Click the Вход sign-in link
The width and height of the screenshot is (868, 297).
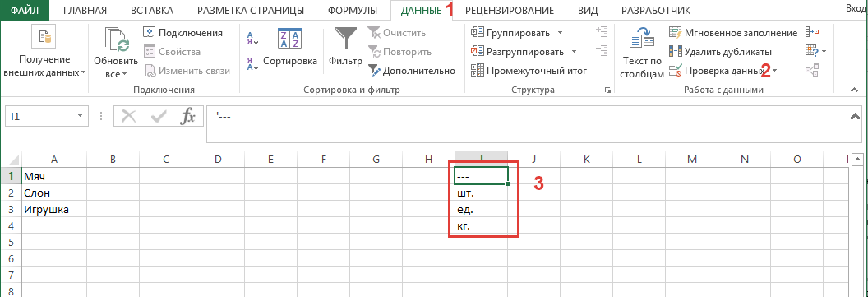click(x=857, y=9)
